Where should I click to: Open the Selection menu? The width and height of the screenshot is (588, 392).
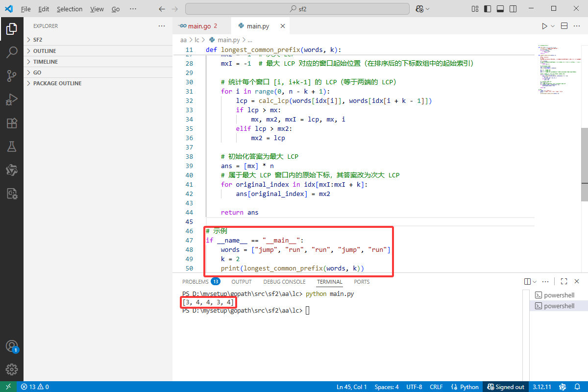(x=70, y=9)
